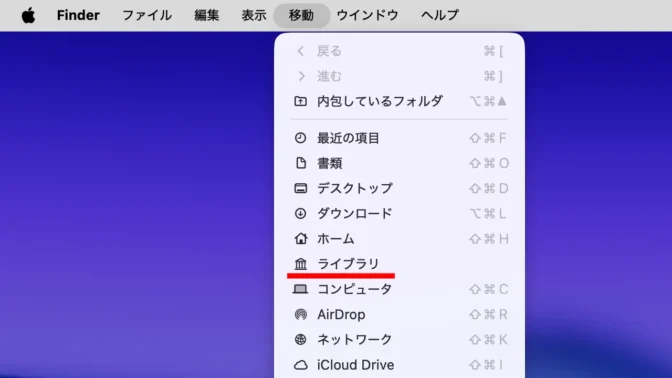
Task: Open the 表示 menu
Action: [x=254, y=15]
